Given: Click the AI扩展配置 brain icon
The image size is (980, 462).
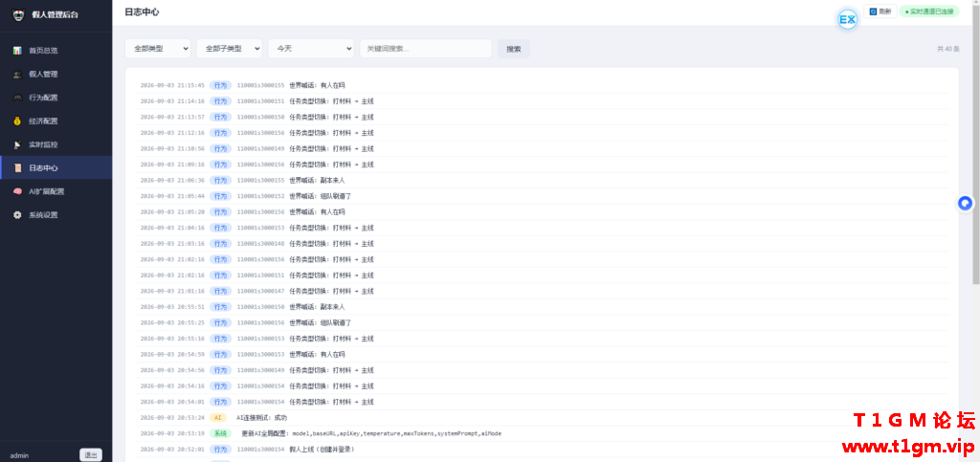Looking at the screenshot, I should pos(17,191).
